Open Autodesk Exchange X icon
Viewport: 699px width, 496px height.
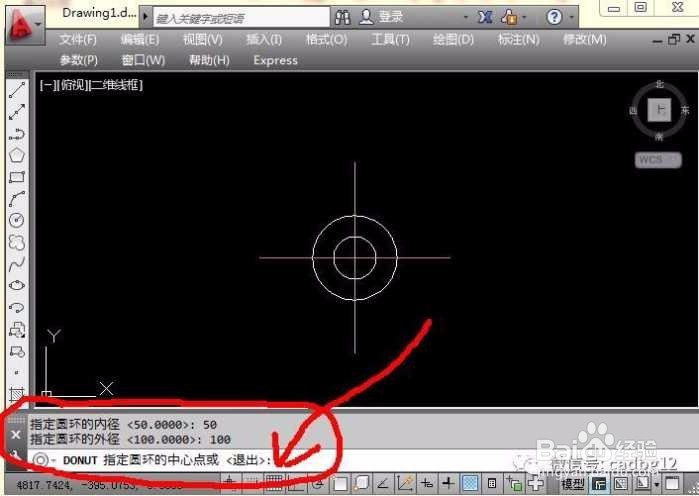click(485, 17)
